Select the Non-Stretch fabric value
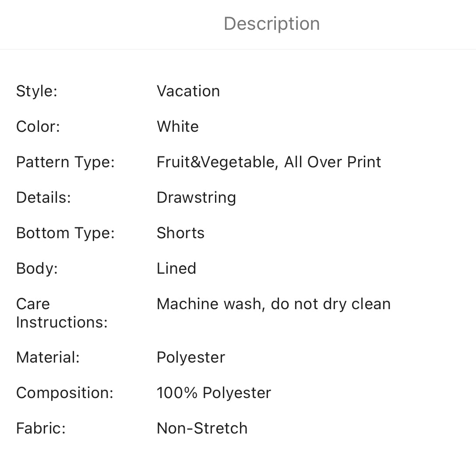Viewport: 476px width, 455px height. 202,428
